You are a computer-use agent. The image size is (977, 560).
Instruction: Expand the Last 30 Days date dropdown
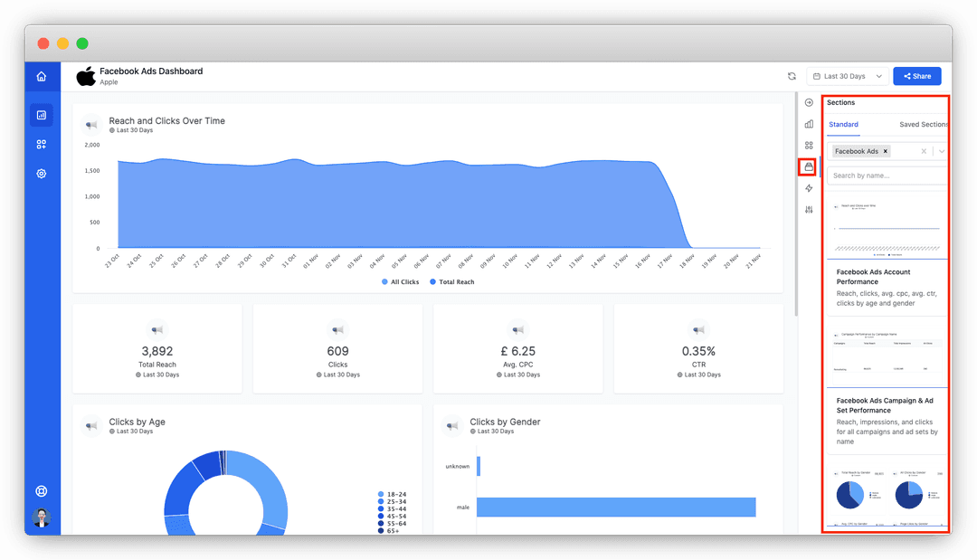848,76
